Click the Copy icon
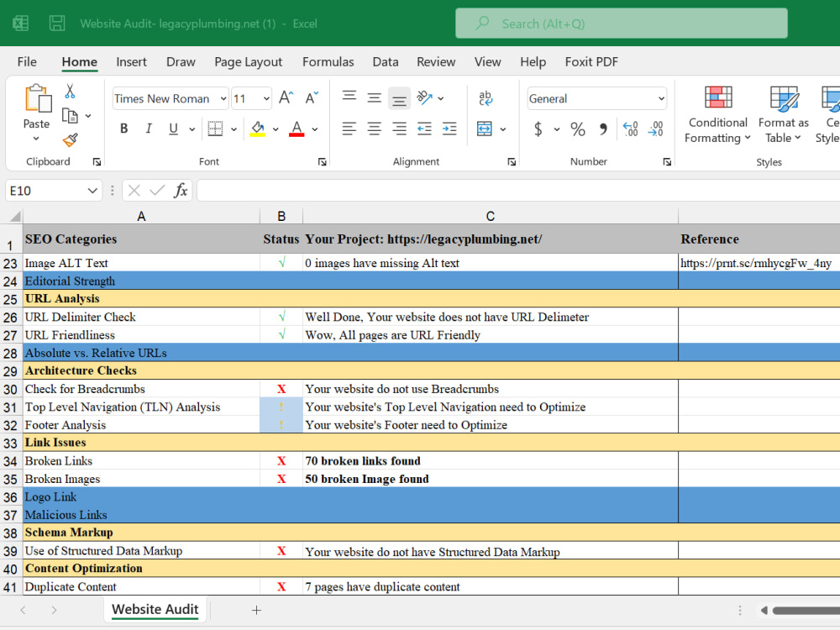The height and width of the screenshot is (630, 840). (71, 116)
